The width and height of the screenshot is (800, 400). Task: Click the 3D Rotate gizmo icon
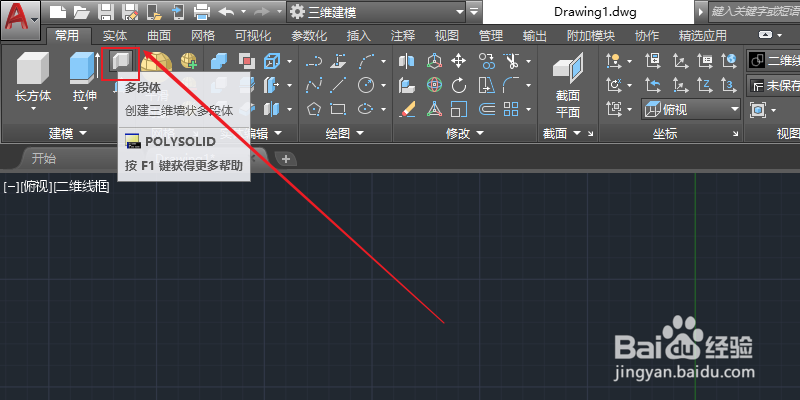click(434, 85)
